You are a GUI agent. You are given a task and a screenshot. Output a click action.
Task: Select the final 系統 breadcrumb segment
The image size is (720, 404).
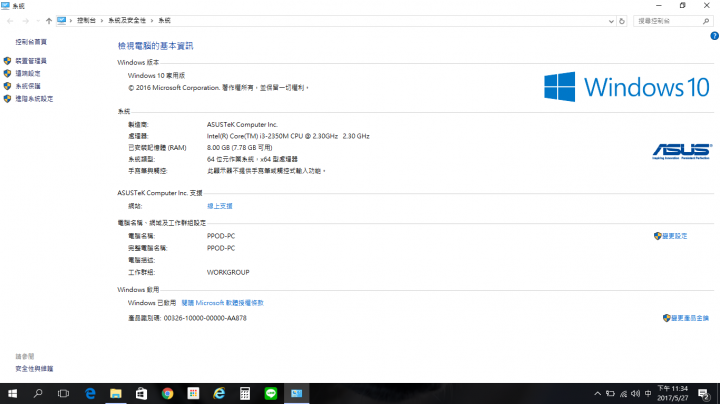pyautogui.click(x=164, y=21)
